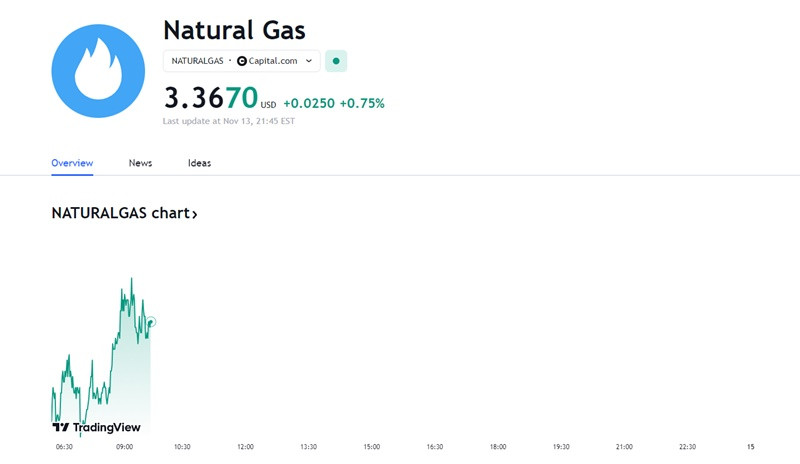800x464 pixels.
Task: Switch to the Overview tab
Action: (x=72, y=163)
